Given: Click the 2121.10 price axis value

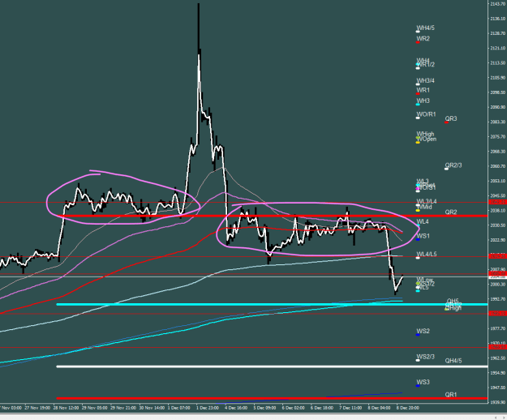Looking at the screenshot, I should tap(498, 48).
